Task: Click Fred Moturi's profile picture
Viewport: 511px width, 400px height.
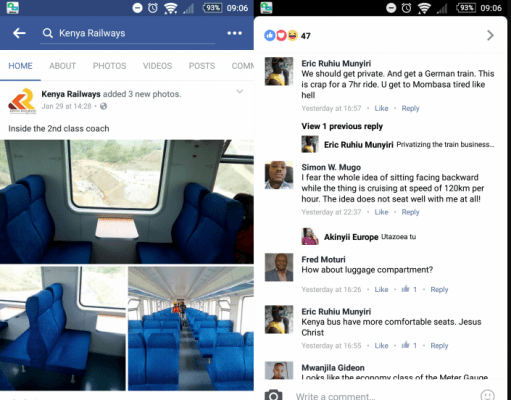Action: pyautogui.click(x=279, y=267)
